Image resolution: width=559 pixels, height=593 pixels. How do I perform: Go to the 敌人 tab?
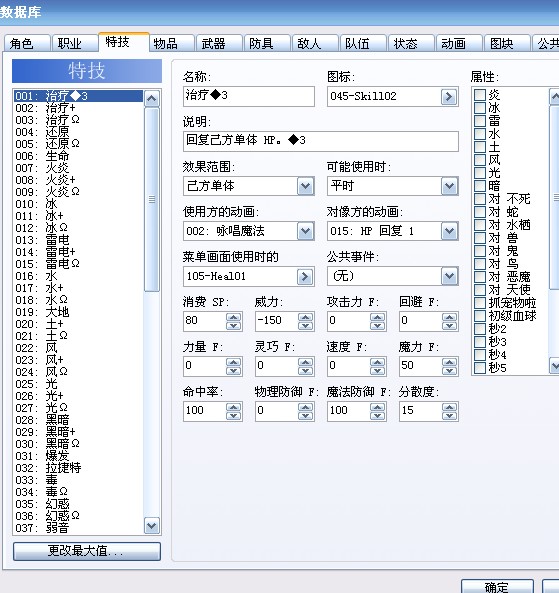pyautogui.click(x=315, y=43)
